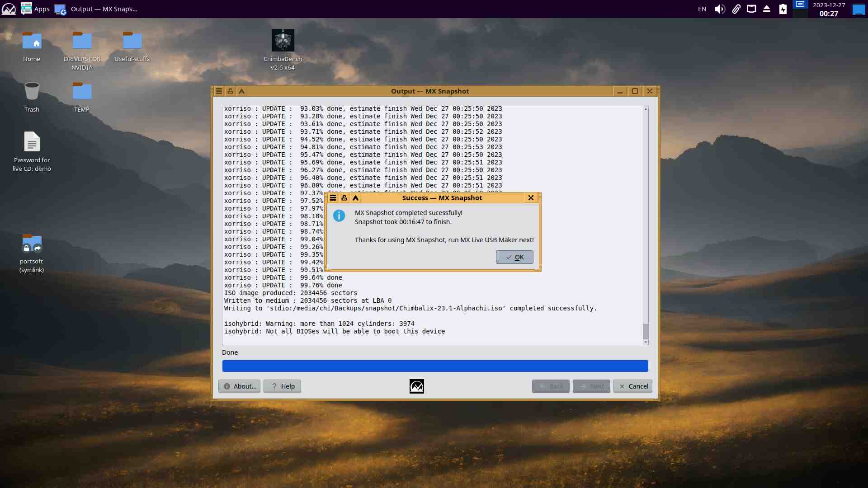
Task: Click the blue progress bar
Action: tap(435, 366)
